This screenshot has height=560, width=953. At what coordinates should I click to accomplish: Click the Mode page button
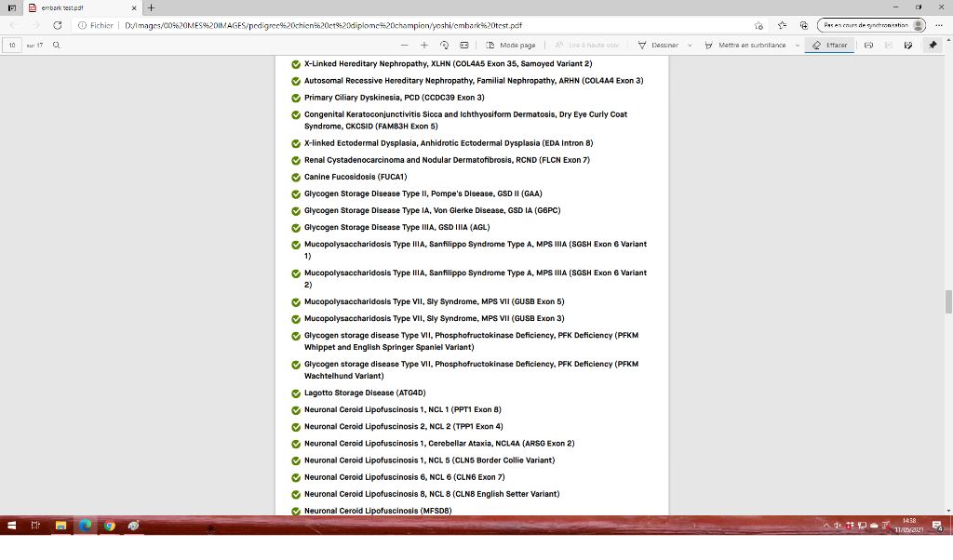[x=511, y=45]
